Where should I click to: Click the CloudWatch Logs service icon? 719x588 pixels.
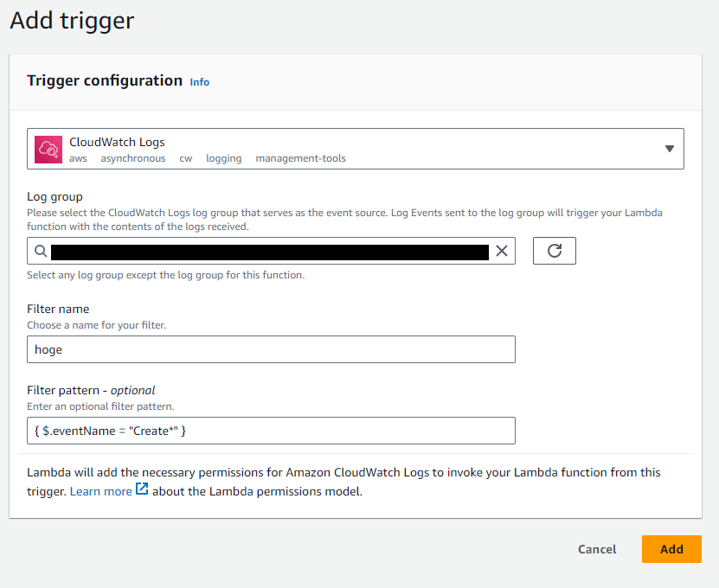point(48,150)
